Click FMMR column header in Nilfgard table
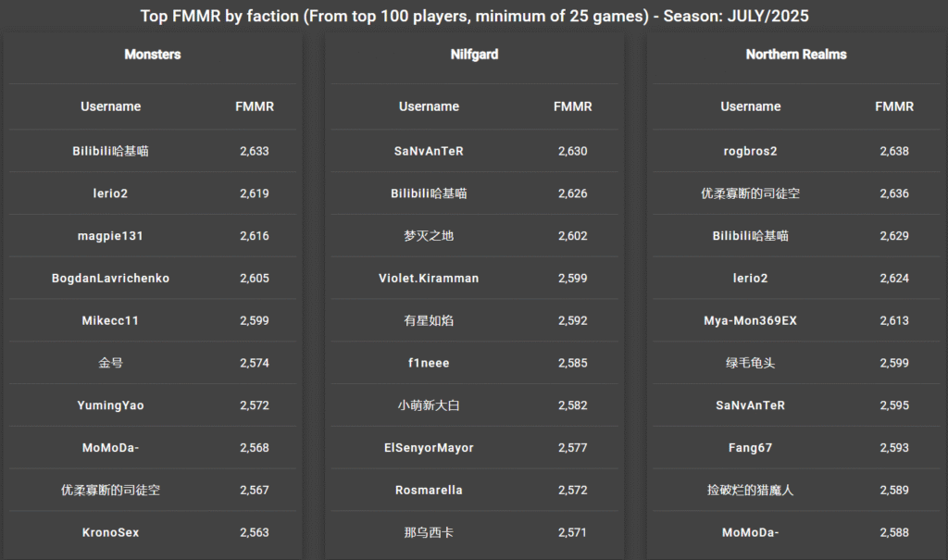 [x=572, y=106]
